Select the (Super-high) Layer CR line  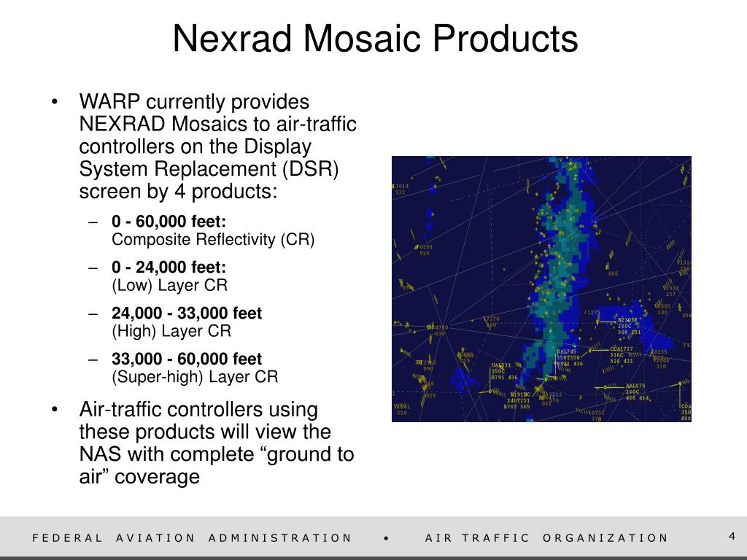195,377
